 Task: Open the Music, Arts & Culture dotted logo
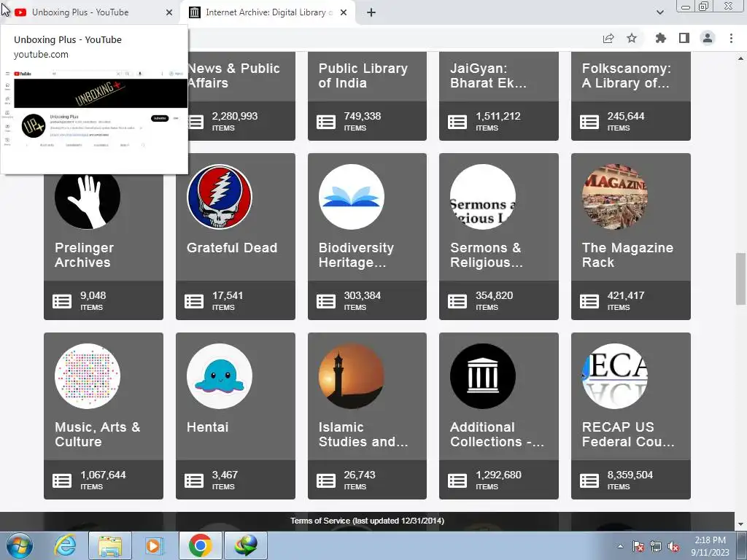88,376
